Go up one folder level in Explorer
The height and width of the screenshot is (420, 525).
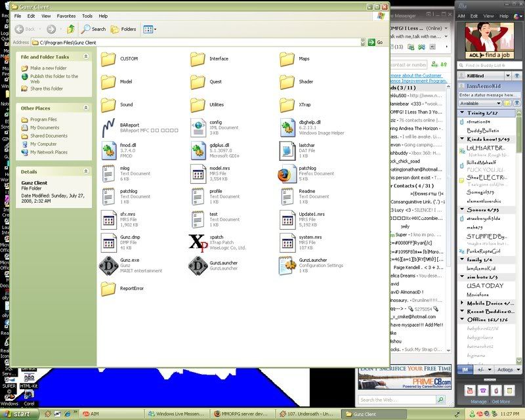(x=70, y=29)
